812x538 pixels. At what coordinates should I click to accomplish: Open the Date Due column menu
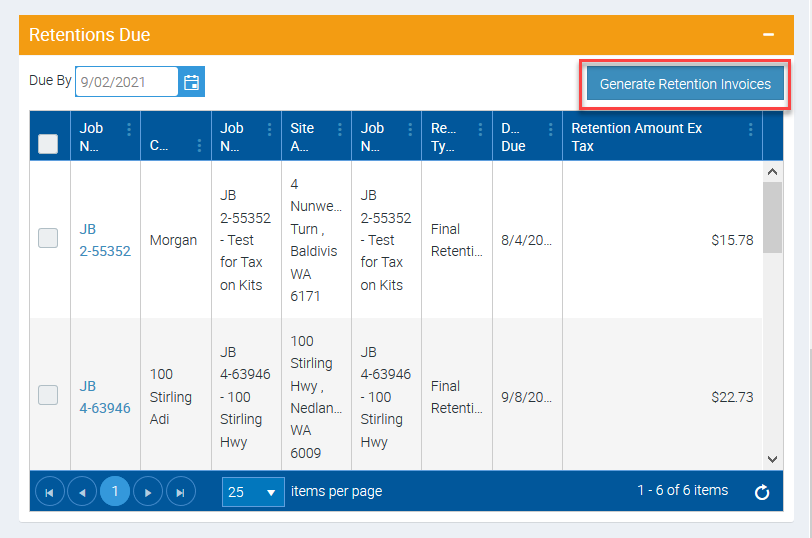point(549,130)
